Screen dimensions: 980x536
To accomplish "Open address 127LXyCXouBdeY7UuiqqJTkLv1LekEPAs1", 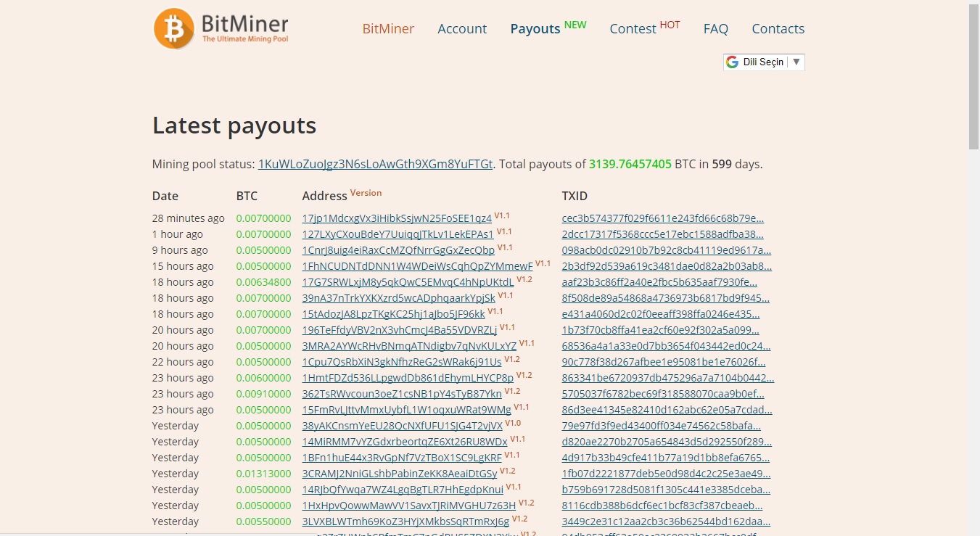I will click(398, 234).
